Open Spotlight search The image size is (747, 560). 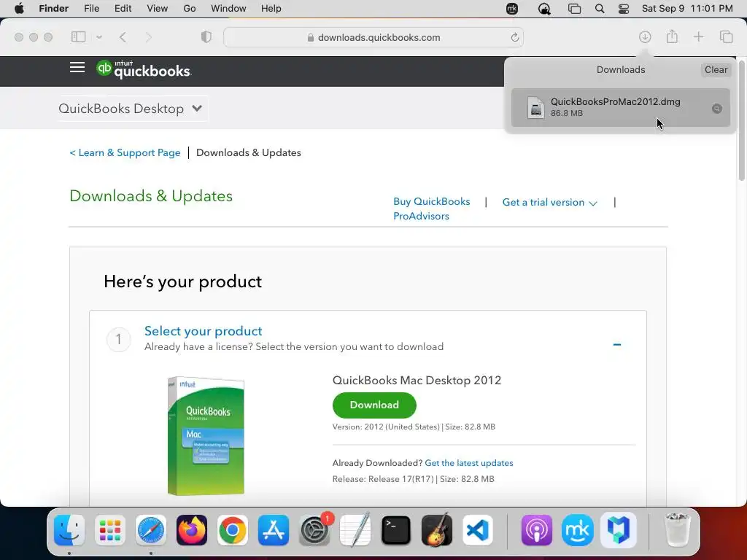pos(600,9)
